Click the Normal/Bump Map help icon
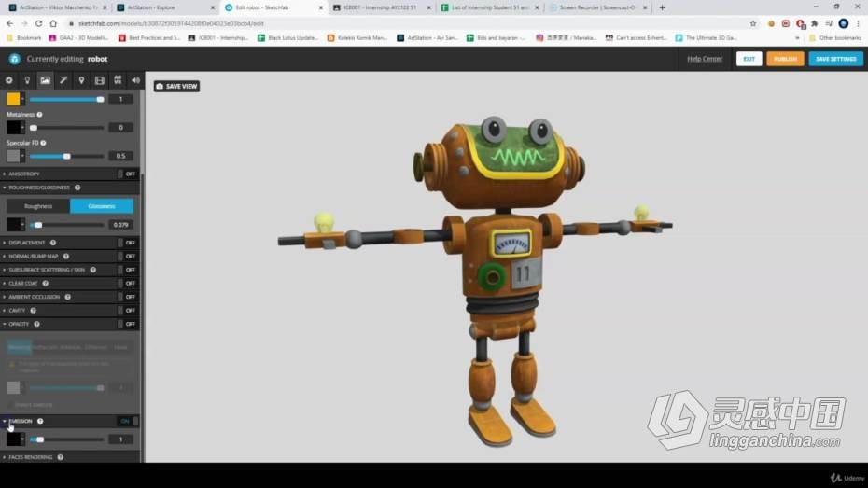Image resolution: width=868 pixels, height=488 pixels. point(66,257)
